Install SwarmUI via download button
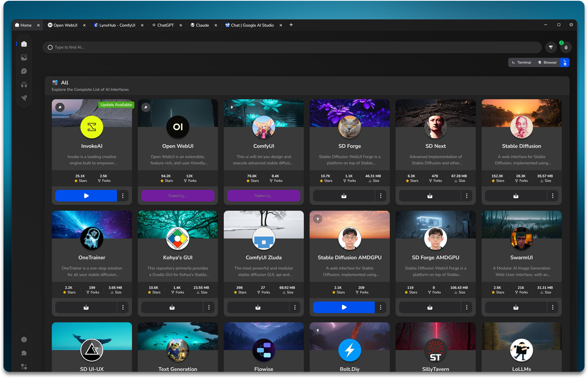 tap(516, 307)
